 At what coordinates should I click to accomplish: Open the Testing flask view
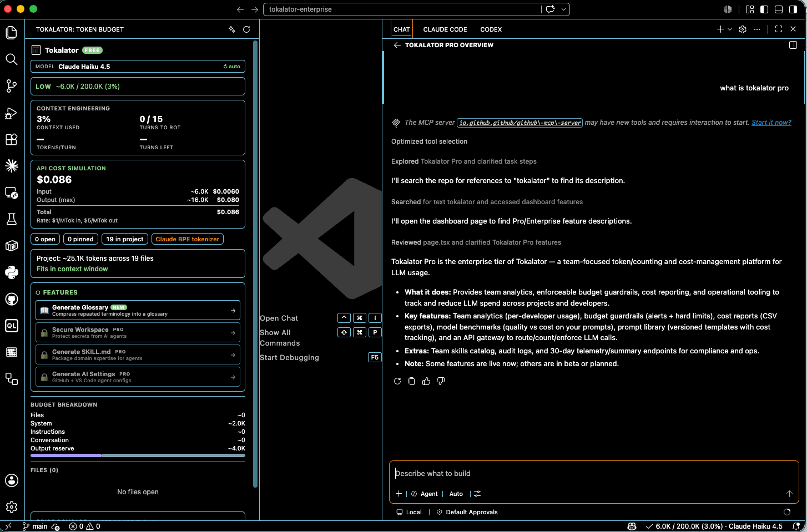(x=12, y=219)
